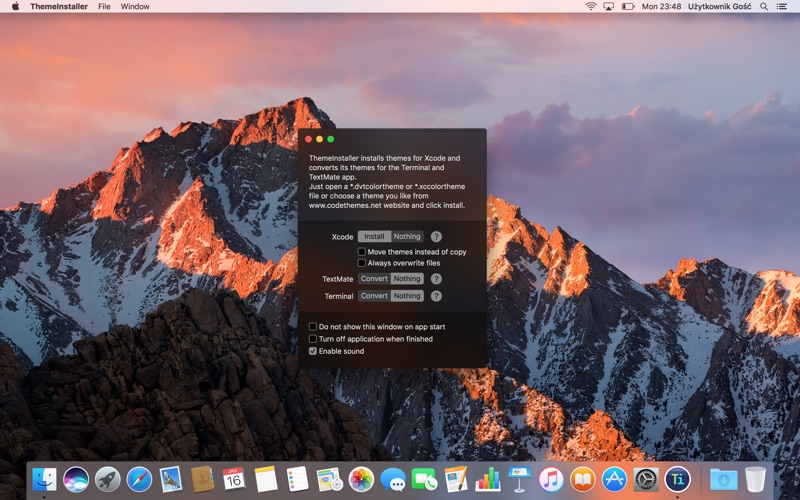
Task: Click ThemeInstaller Ti icon in Dock
Action: tap(678, 480)
